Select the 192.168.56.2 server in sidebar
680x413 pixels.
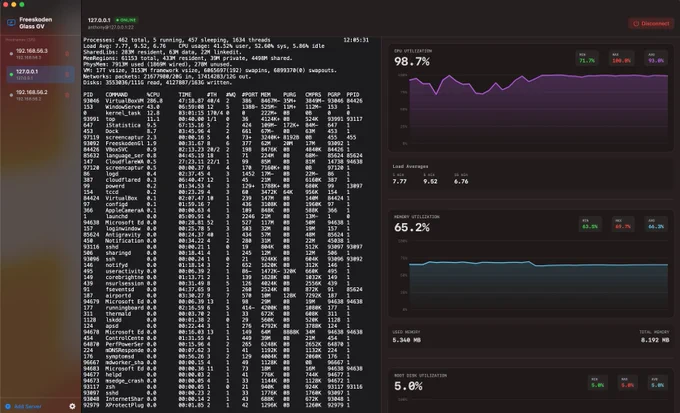pyautogui.click(x=40, y=95)
